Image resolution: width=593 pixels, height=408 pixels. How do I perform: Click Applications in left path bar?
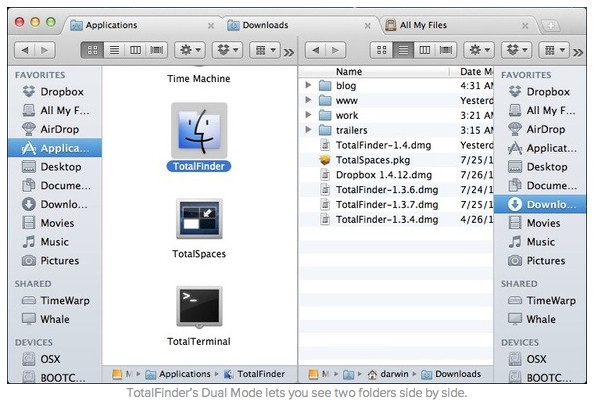tap(178, 374)
